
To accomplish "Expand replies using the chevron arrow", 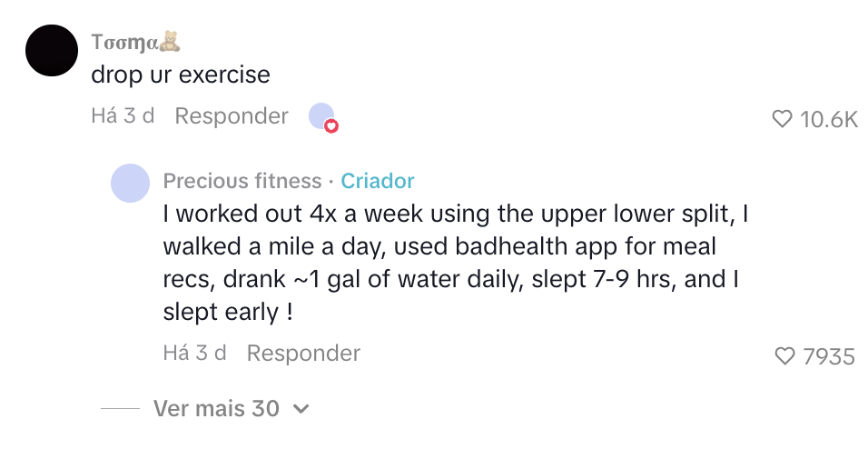I will (x=301, y=409).
